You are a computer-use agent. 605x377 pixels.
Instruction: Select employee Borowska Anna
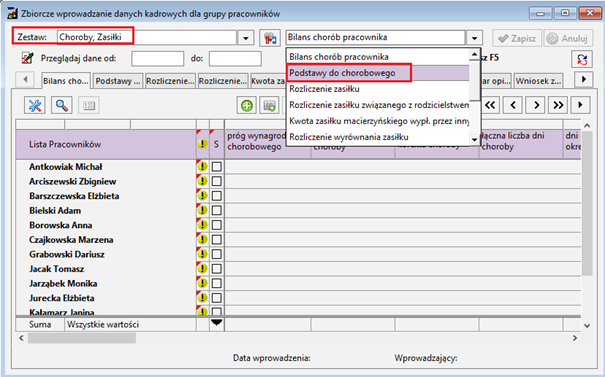(61, 225)
